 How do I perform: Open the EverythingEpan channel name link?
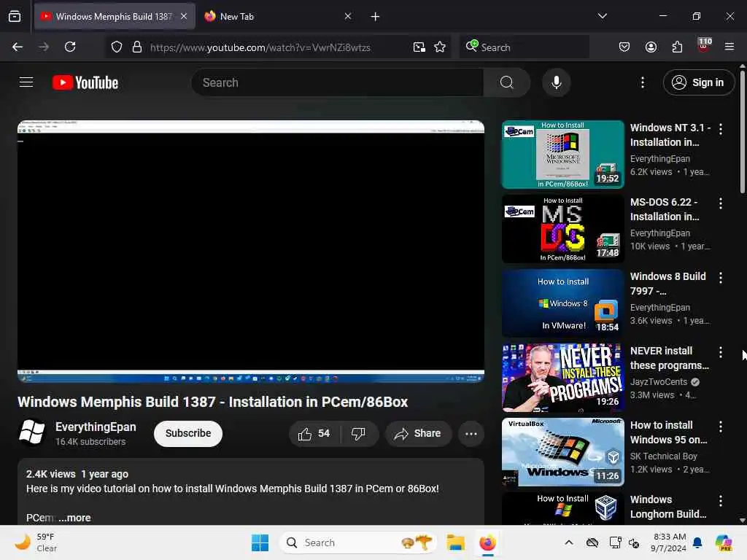[x=96, y=427]
